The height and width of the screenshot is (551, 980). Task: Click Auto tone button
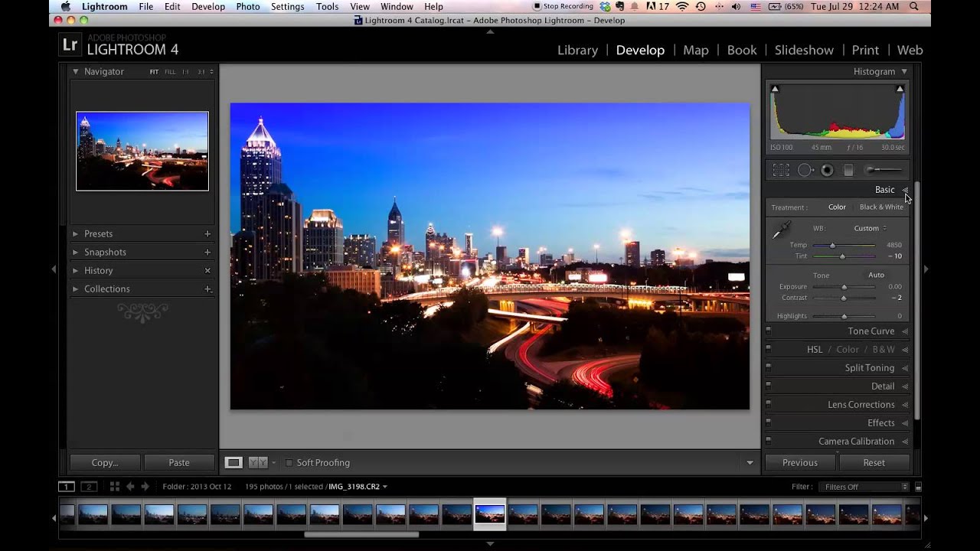(877, 275)
